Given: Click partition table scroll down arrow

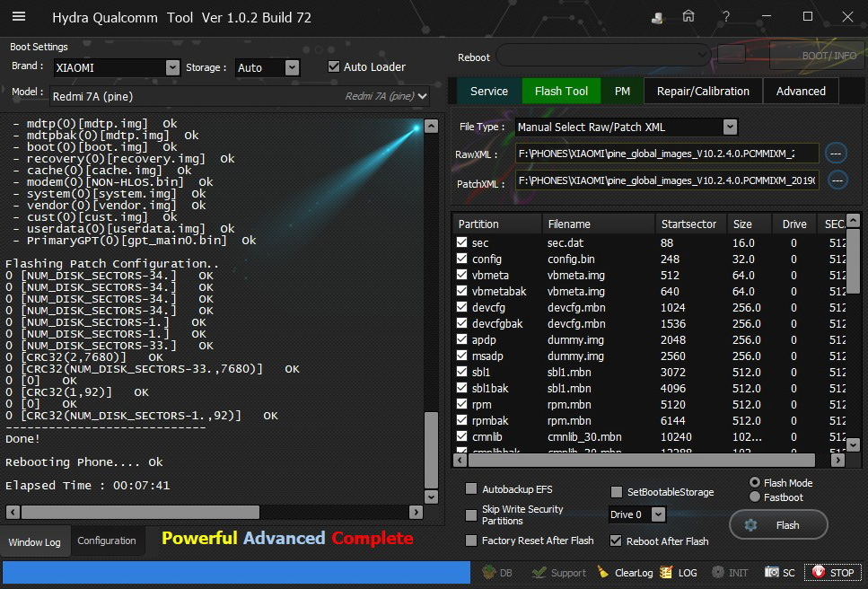Looking at the screenshot, I should point(853,444).
